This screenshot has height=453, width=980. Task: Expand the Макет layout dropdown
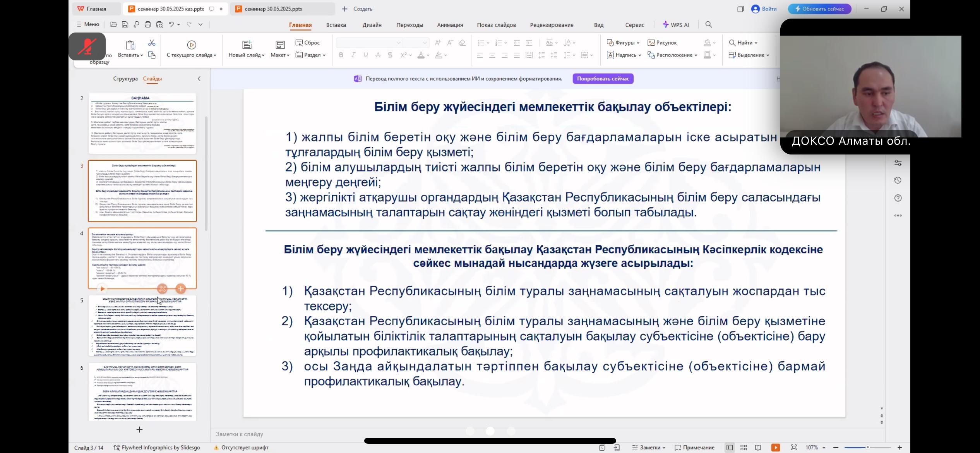280,55
